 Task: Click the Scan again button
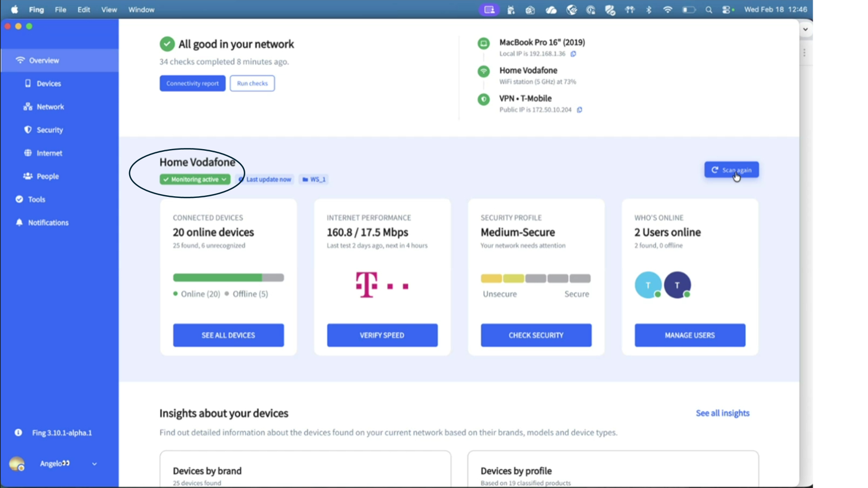click(x=731, y=170)
